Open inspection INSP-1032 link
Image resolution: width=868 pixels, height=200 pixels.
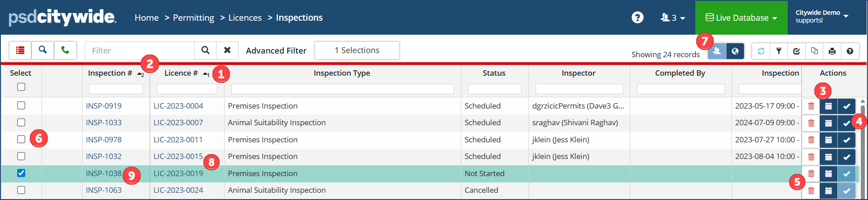[104, 156]
